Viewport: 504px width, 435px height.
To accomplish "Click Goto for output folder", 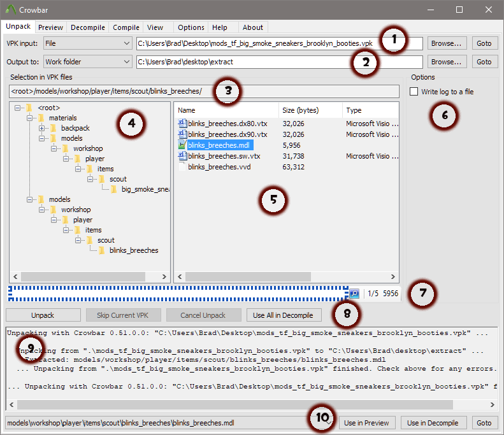I will 484,62.
